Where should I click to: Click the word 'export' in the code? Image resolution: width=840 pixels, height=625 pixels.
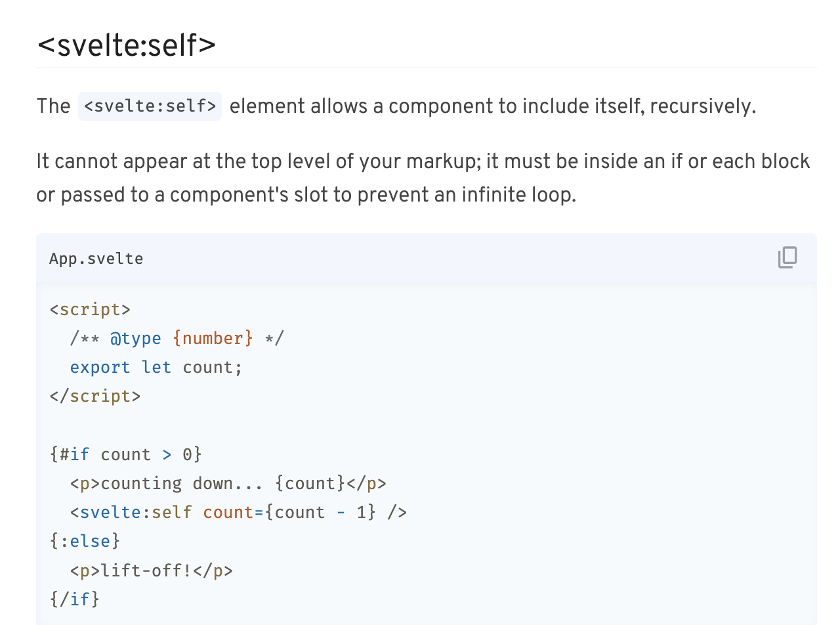(100, 367)
